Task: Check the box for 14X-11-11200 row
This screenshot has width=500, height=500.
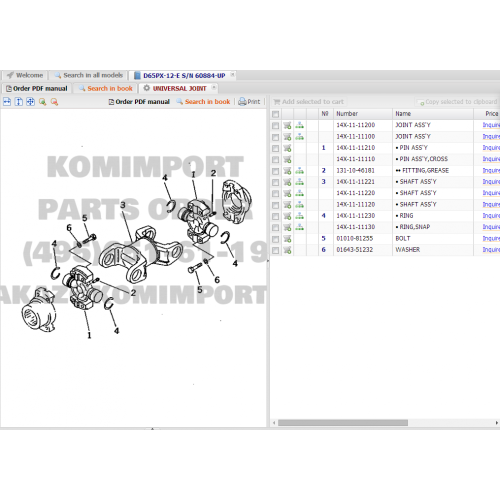Action: pyautogui.click(x=275, y=126)
